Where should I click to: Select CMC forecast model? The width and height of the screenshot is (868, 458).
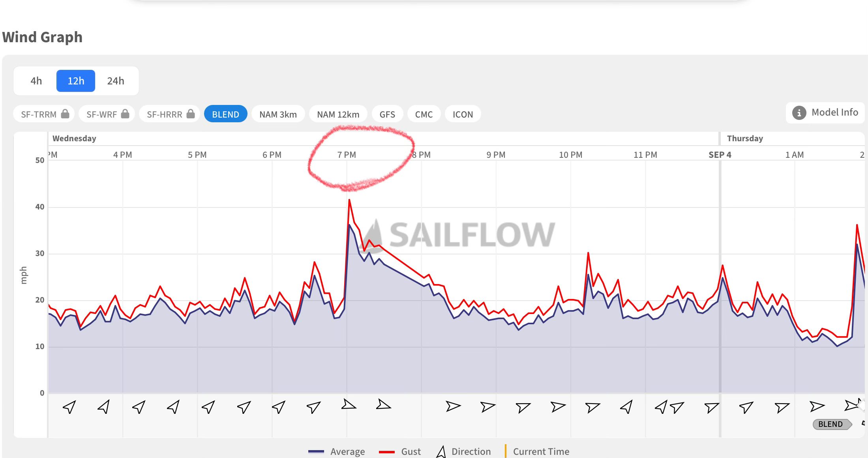click(x=424, y=114)
